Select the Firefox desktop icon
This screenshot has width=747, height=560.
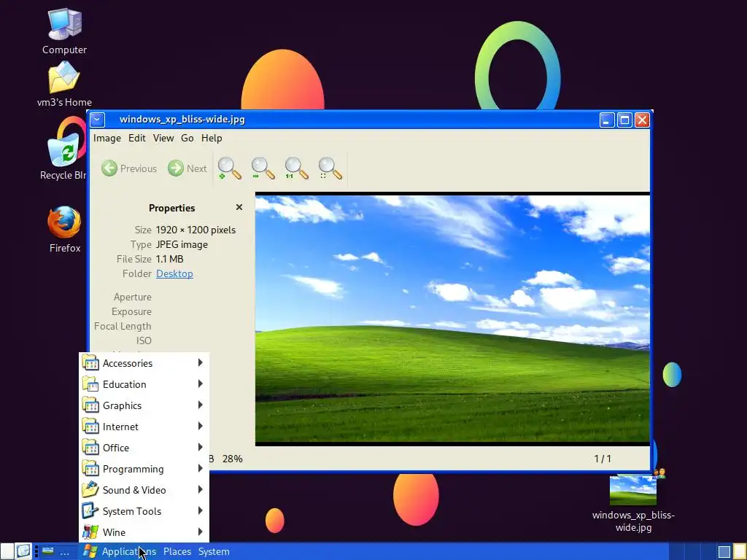tap(64, 222)
